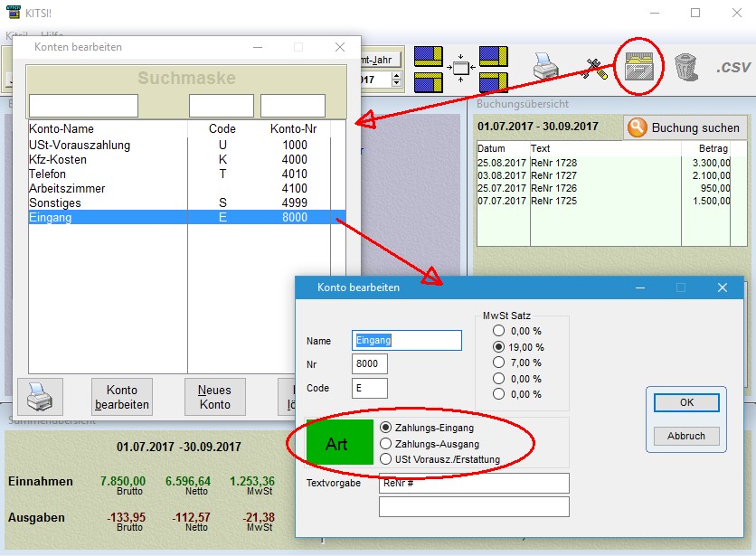Viewport: 756px width, 556px height.
Task: Click the year spinner arrows
Action: pos(395,80)
